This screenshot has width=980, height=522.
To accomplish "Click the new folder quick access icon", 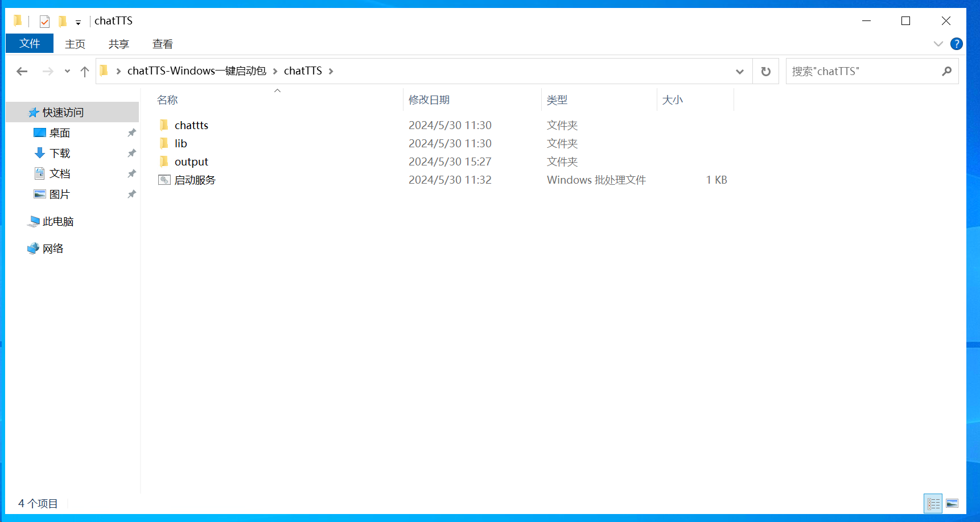I will pos(63,22).
